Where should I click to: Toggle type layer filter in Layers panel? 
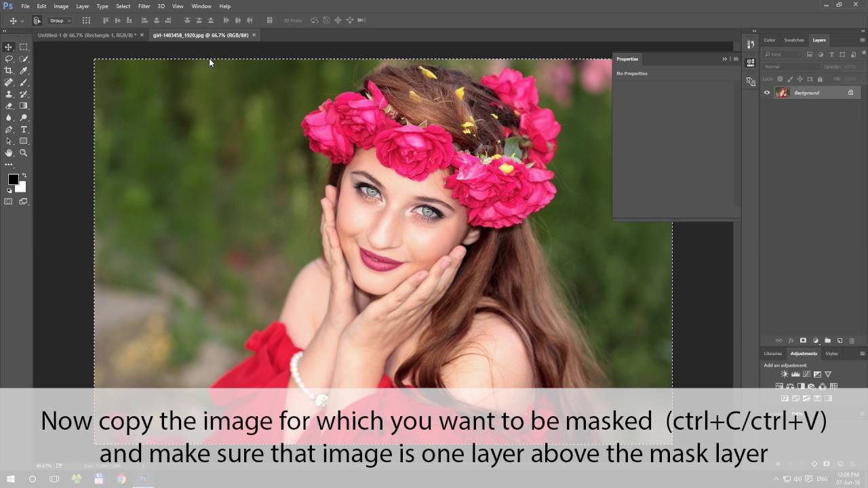click(x=831, y=54)
